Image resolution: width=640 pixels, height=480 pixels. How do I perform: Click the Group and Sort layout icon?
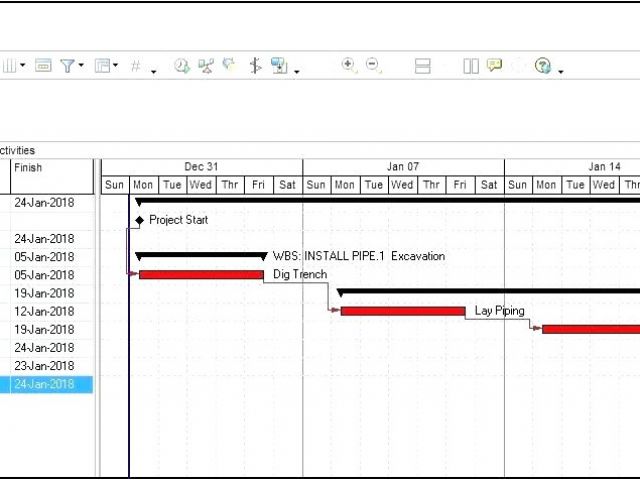point(101,66)
